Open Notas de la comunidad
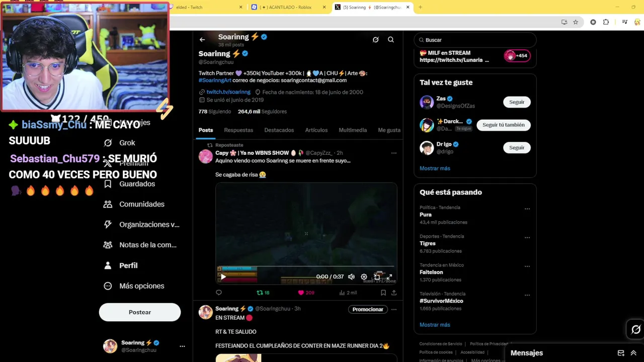 click(140, 245)
